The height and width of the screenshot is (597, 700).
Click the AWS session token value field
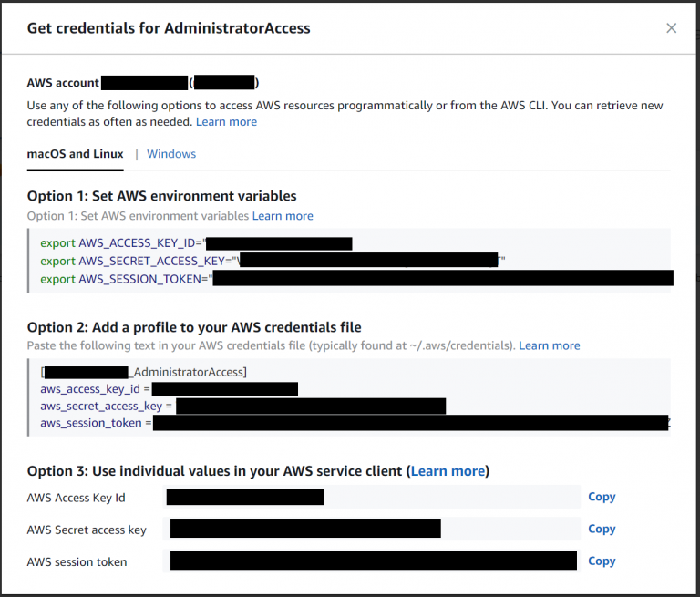pyautogui.click(x=373, y=561)
